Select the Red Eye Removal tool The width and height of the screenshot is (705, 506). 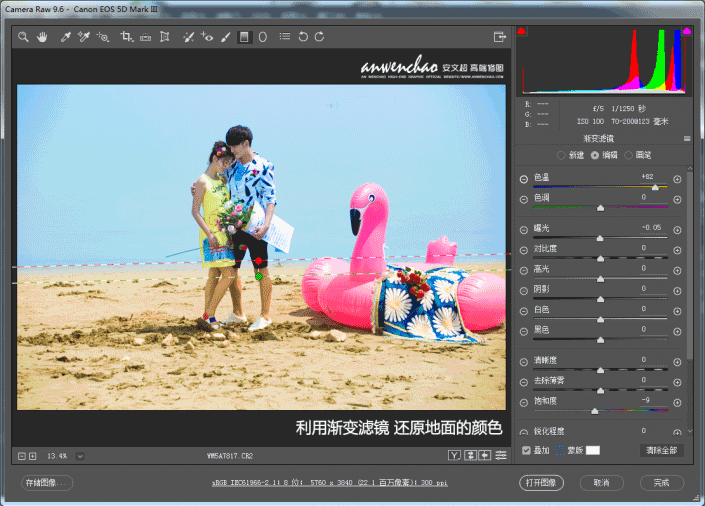(x=207, y=37)
